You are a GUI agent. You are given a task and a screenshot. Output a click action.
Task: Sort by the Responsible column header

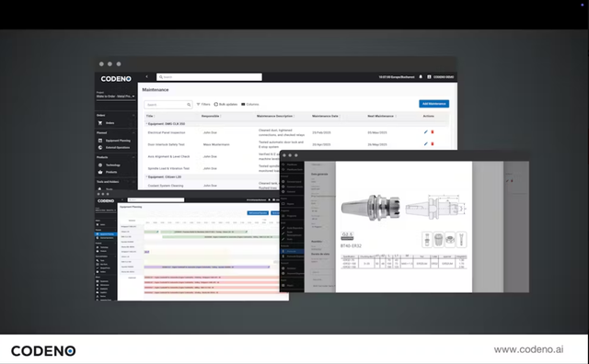211,116
